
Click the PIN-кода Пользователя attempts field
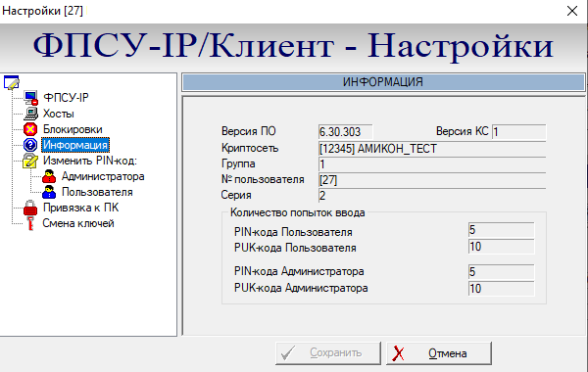(x=502, y=230)
